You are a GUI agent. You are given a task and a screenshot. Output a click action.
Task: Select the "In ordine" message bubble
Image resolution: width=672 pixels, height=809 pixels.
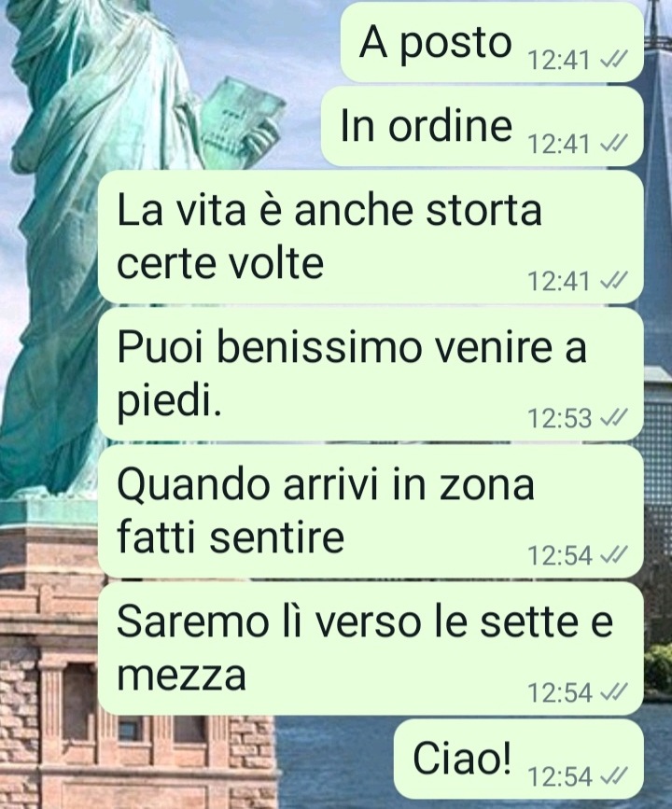(x=482, y=126)
